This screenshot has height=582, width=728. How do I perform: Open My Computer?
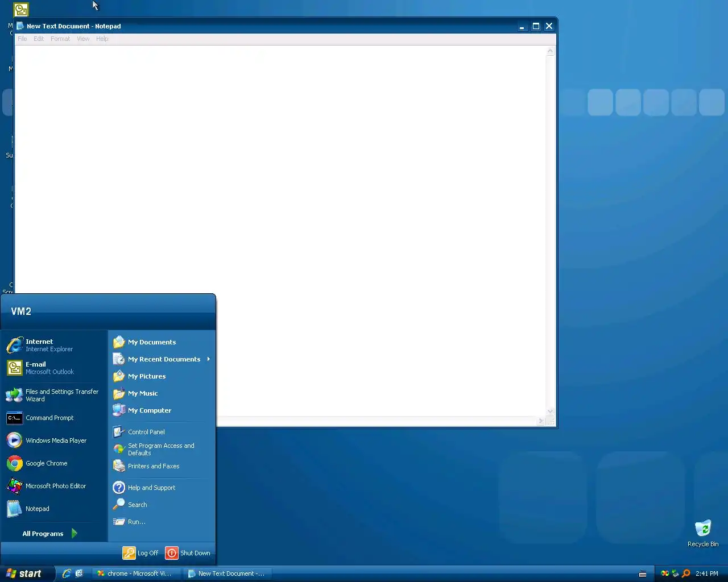[x=162, y=410]
